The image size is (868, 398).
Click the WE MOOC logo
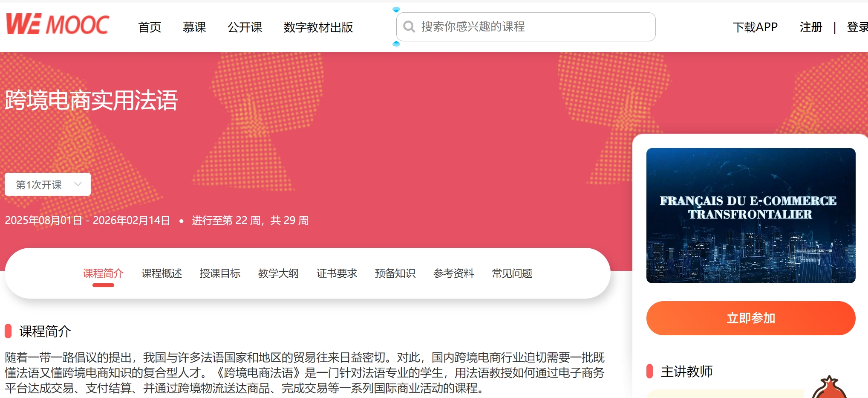(x=58, y=24)
